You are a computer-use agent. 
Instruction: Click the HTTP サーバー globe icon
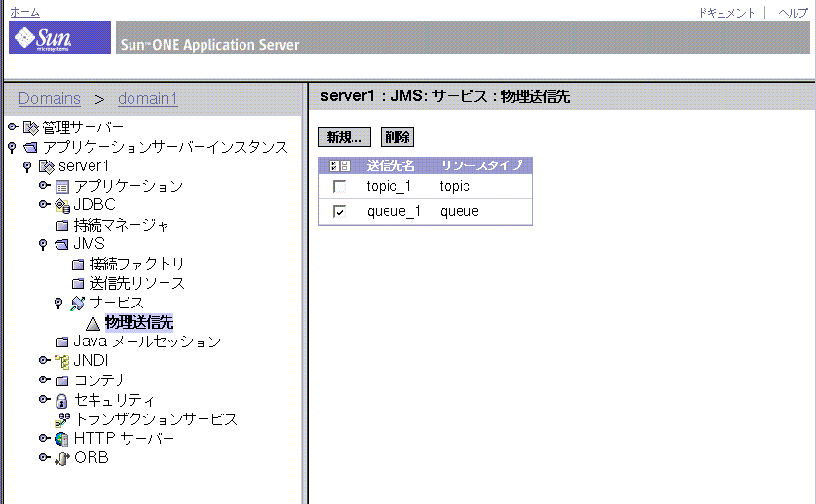click(61, 439)
